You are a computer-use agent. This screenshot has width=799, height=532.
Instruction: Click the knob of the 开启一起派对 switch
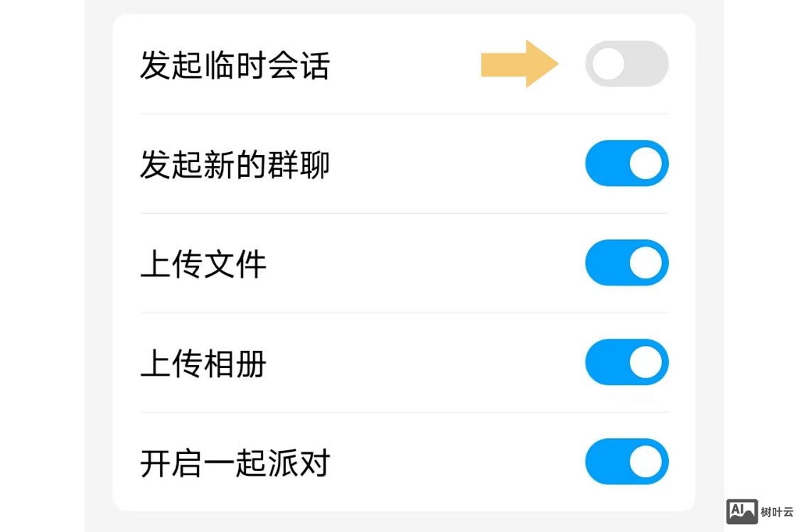645,462
